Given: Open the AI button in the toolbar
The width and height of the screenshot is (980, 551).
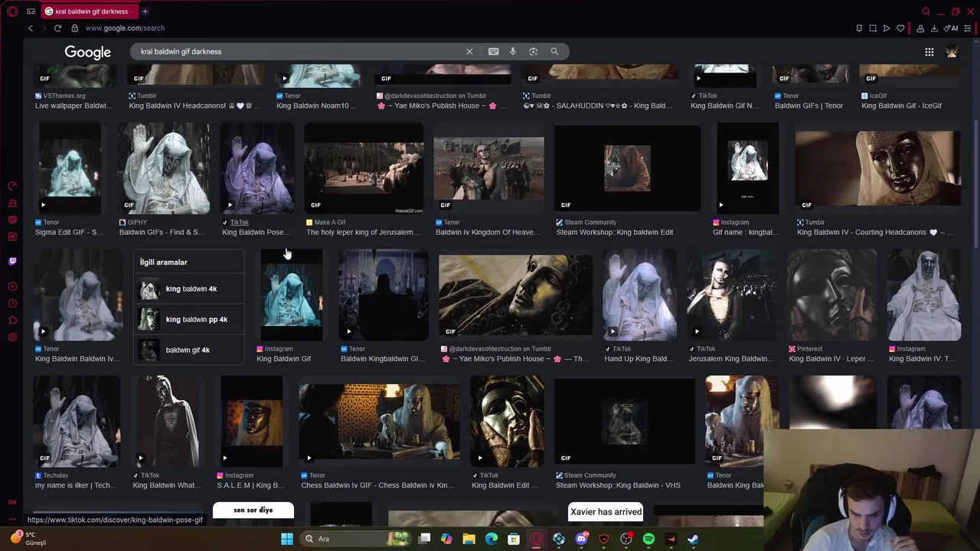Looking at the screenshot, I should tap(952, 28).
